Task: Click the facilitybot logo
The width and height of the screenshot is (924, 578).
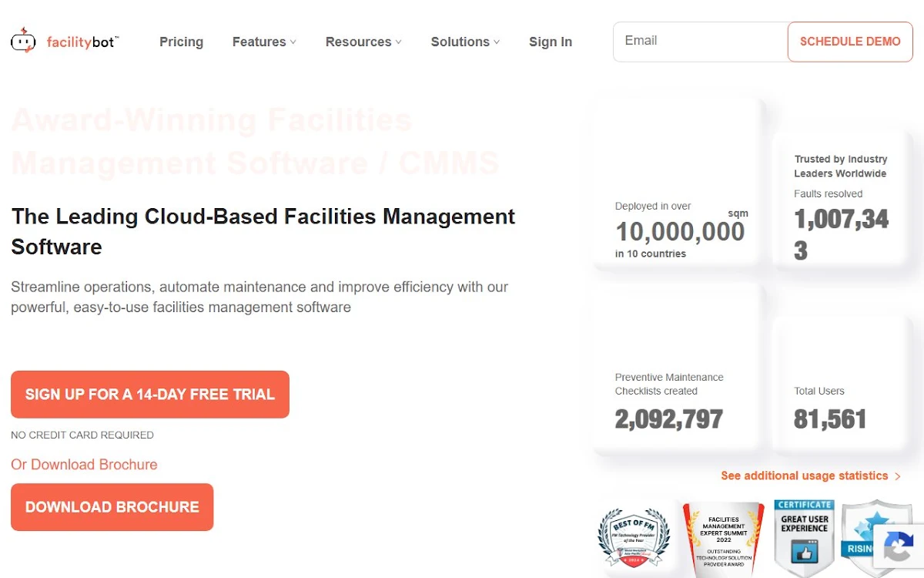Action: pyautogui.click(x=65, y=42)
